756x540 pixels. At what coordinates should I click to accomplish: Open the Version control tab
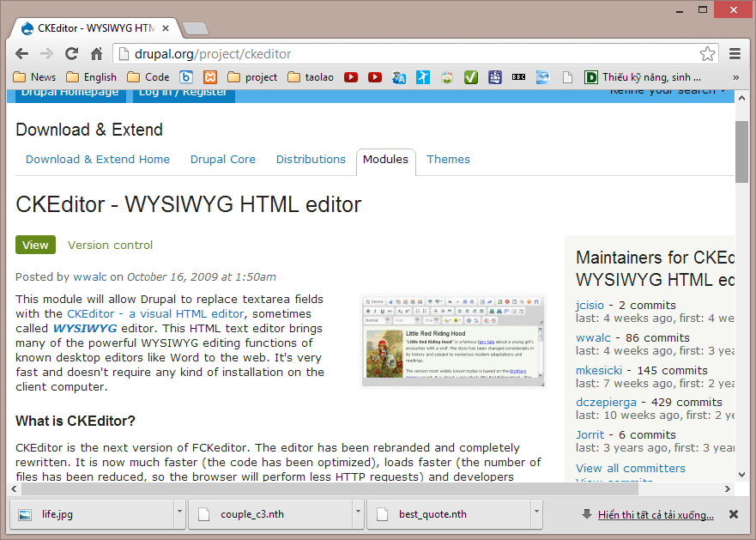[110, 246]
